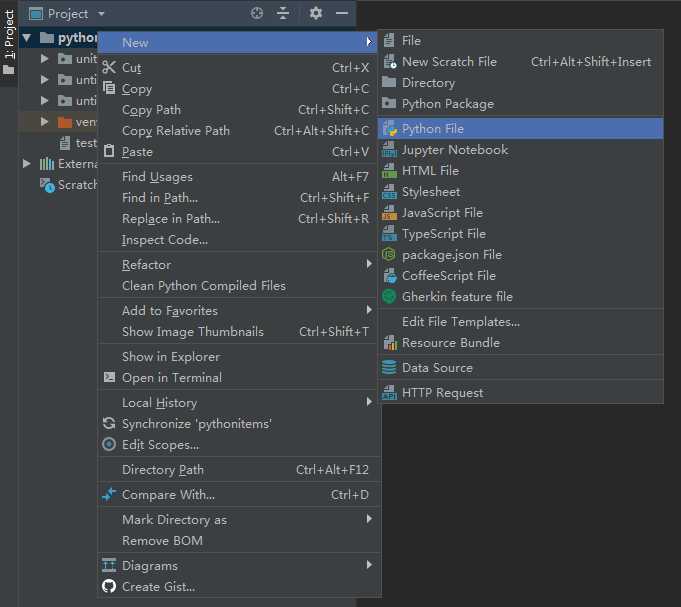This screenshot has height=607, width=681.
Task: Click the Compare With arrows icon
Action: tap(110, 495)
